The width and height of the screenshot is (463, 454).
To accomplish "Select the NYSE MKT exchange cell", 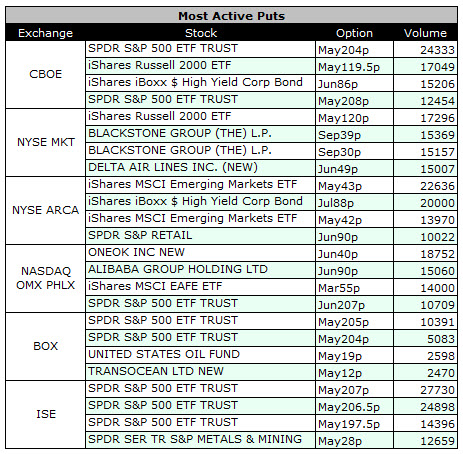I will pos(45,142).
